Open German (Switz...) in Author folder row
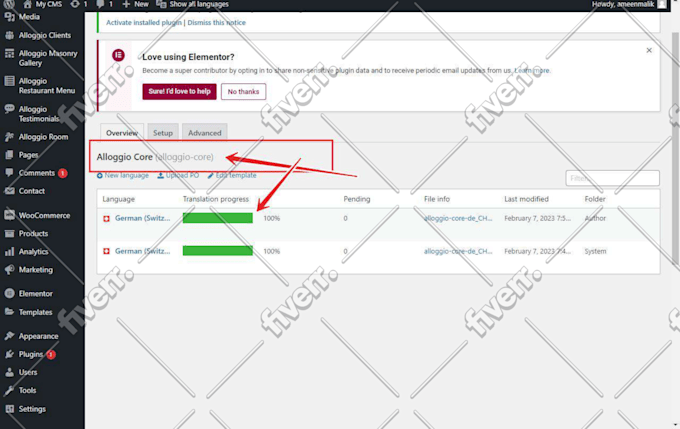 (x=143, y=218)
